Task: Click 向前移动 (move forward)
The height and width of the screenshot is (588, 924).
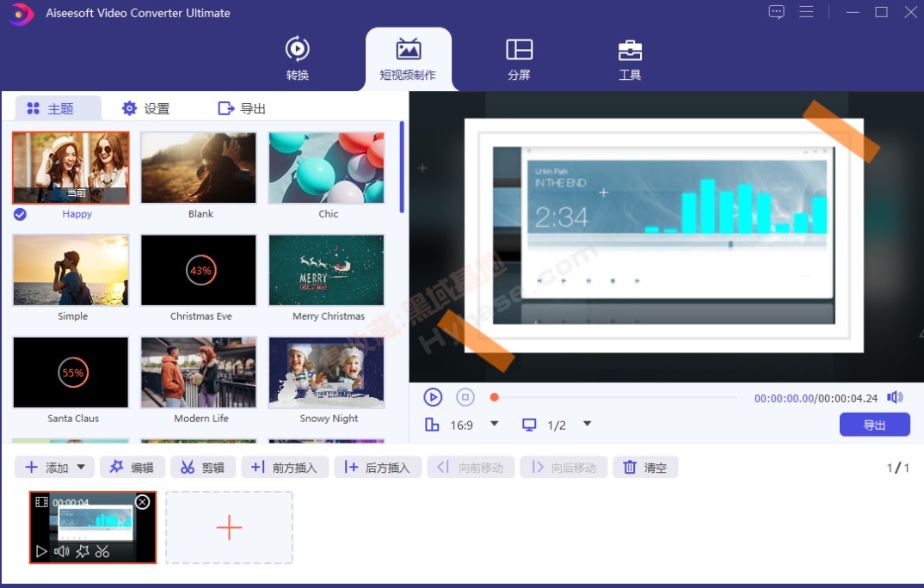Action: point(471,468)
